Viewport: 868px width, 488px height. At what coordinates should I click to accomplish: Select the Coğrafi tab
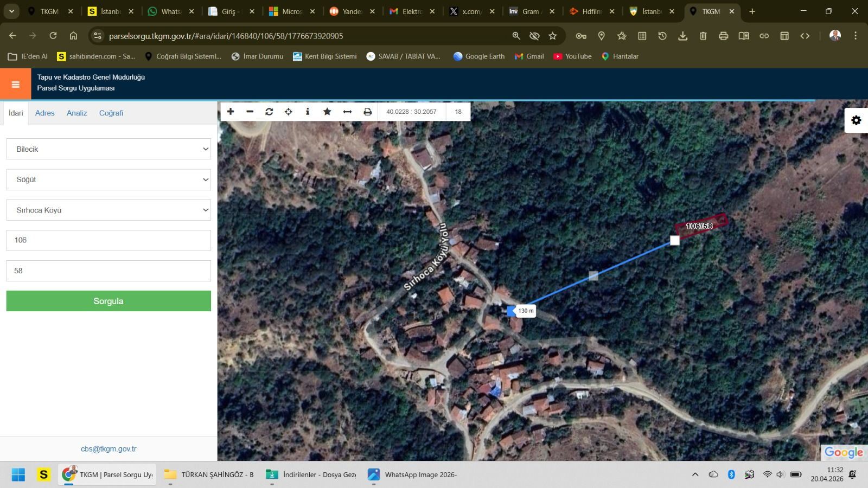(x=111, y=113)
